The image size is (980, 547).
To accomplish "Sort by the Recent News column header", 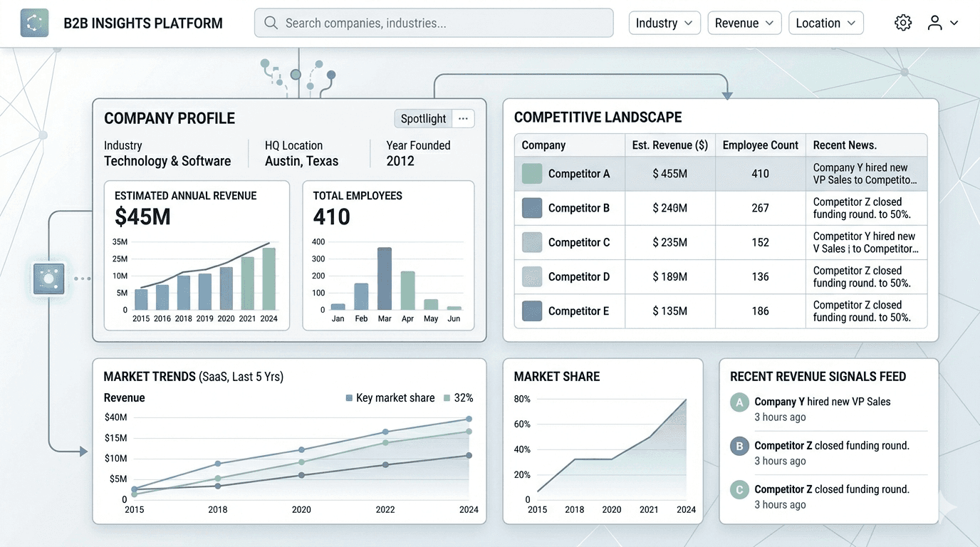I will point(845,145).
